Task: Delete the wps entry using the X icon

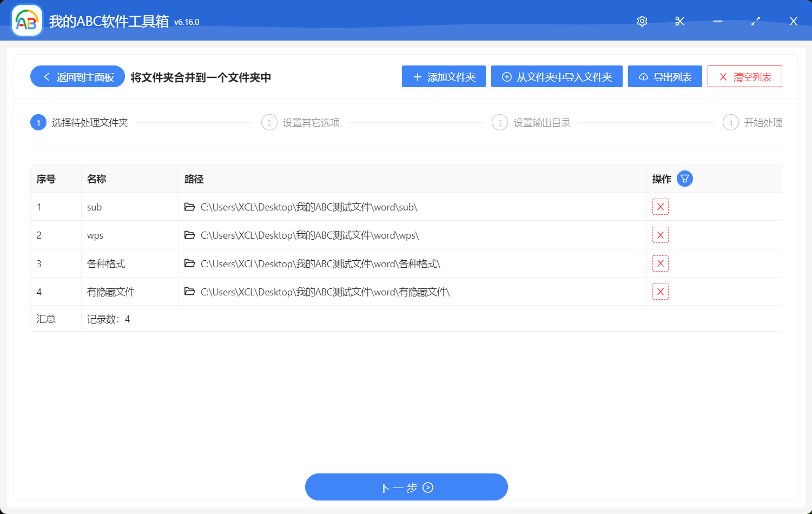Action: tap(661, 235)
